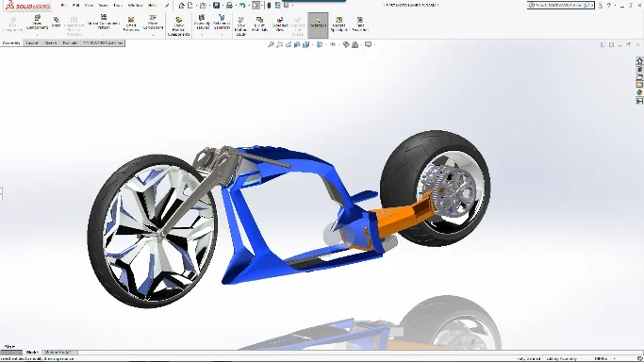Click Smart Fasteners tool

click(x=131, y=25)
